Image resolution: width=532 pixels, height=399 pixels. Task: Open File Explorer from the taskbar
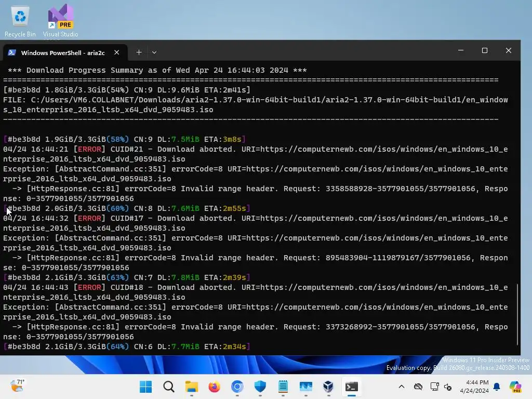(191, 387)
